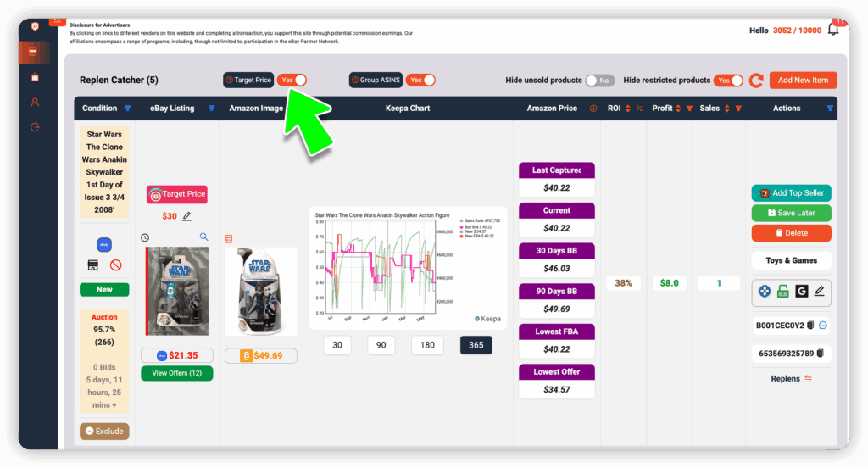Open the eBay Listing column filter
The height and width of the screenshot is (468, 868).
pyautogui.click(x=211, y=109)
